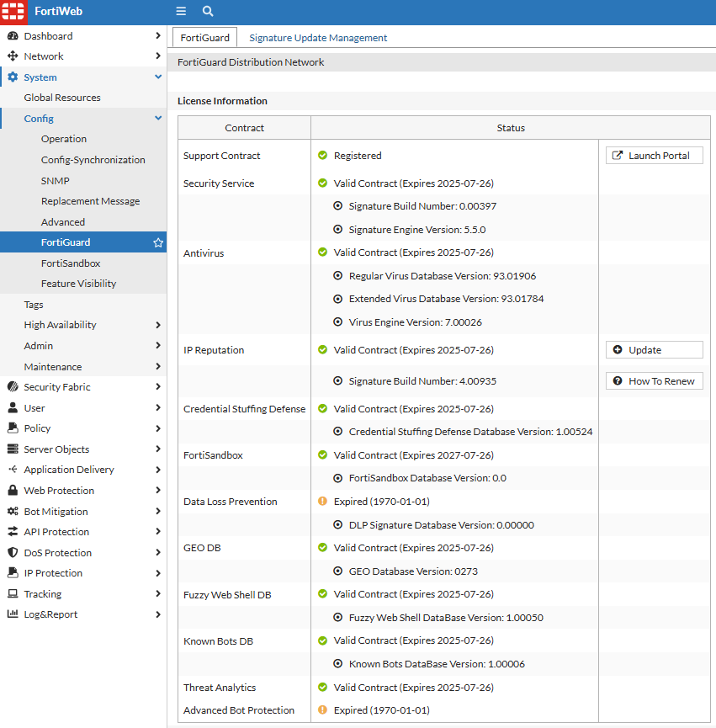Image resolution: width=716 pixels, height=728 pixels.
Task: Click the Launch Portal button
Action: click(x=655, y=156)
